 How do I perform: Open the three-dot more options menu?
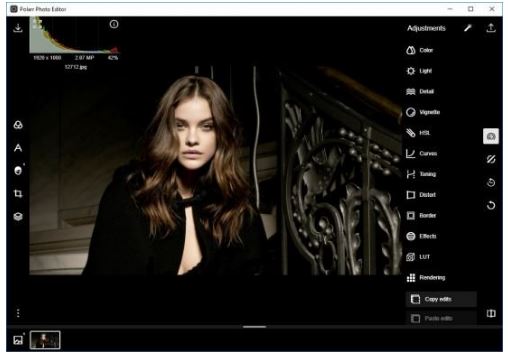[x=18, y=313]
